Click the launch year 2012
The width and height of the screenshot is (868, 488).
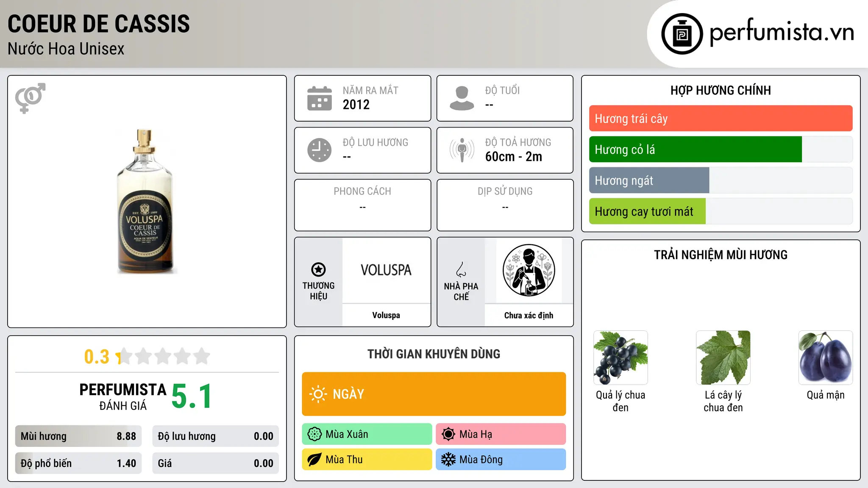[x=356, y=105]
